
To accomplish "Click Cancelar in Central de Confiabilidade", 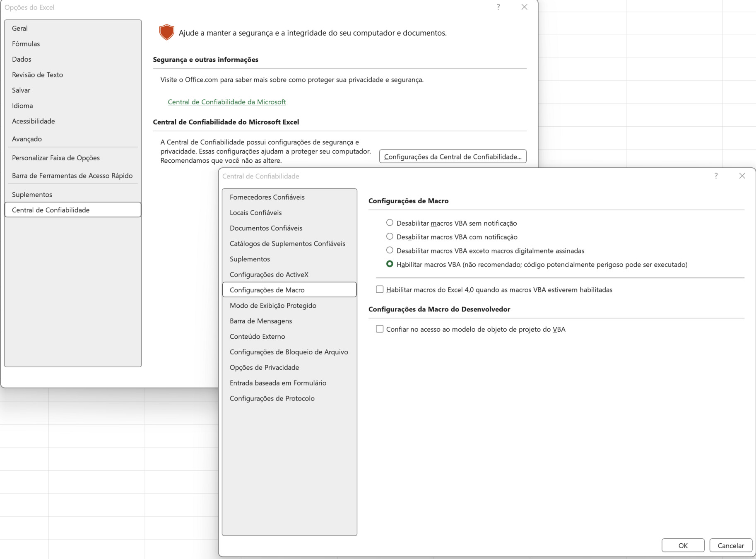I will [x=731, y=545].
